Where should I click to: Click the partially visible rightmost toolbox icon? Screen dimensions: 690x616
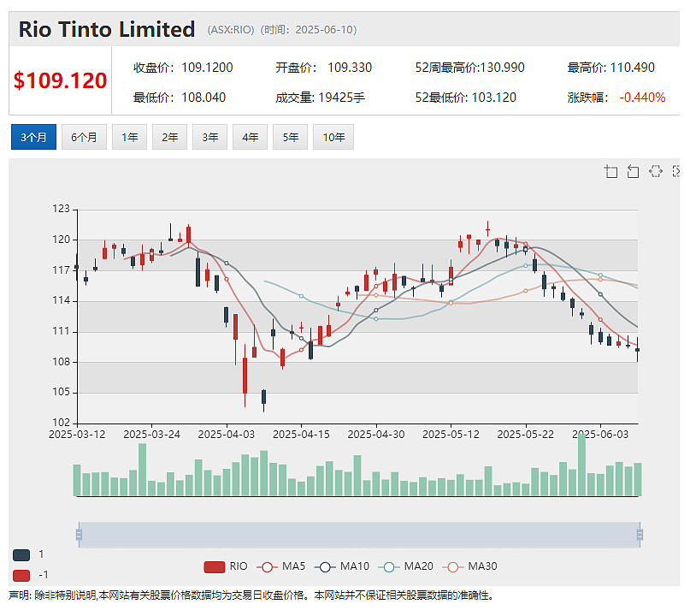pos(676,171)
